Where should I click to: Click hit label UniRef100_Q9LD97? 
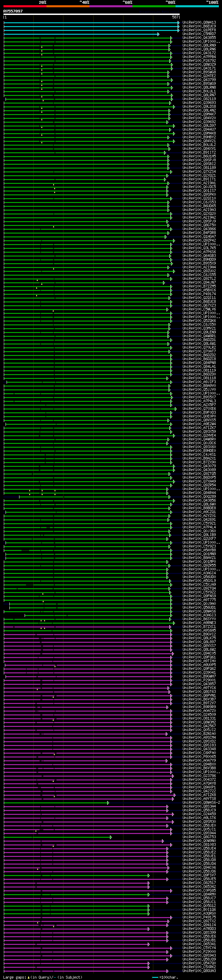(199, 125)
